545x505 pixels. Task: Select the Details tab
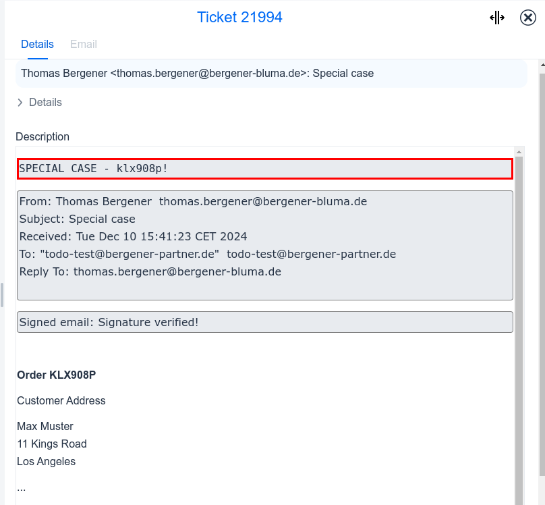point(37,44)
